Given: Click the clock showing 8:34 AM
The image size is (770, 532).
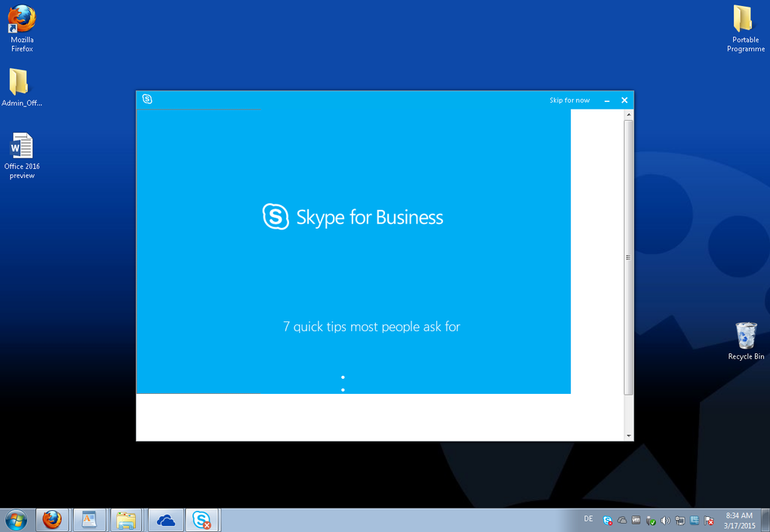Looking at the screenshot, I should (739, 520).
